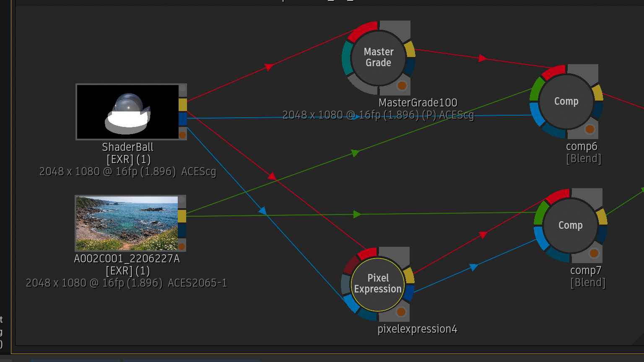644x362 pixels.
Task: Click the "comp6" node name label
Action: click(582, 146)
